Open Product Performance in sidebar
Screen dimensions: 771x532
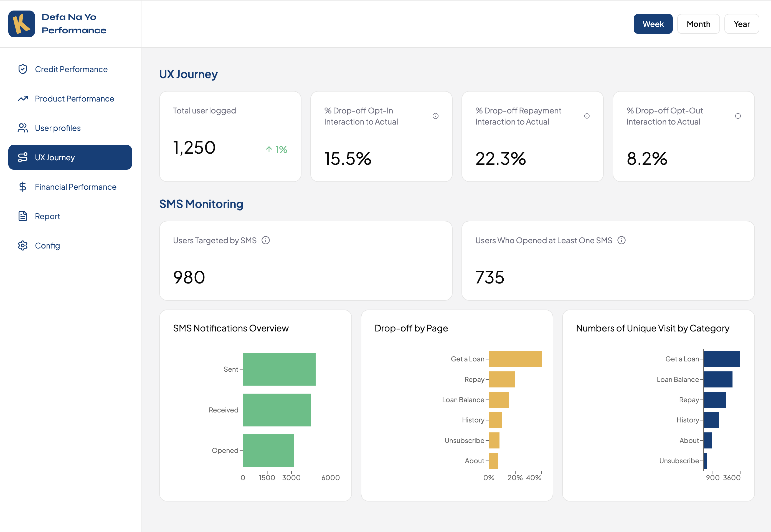[x=70, y=98]
